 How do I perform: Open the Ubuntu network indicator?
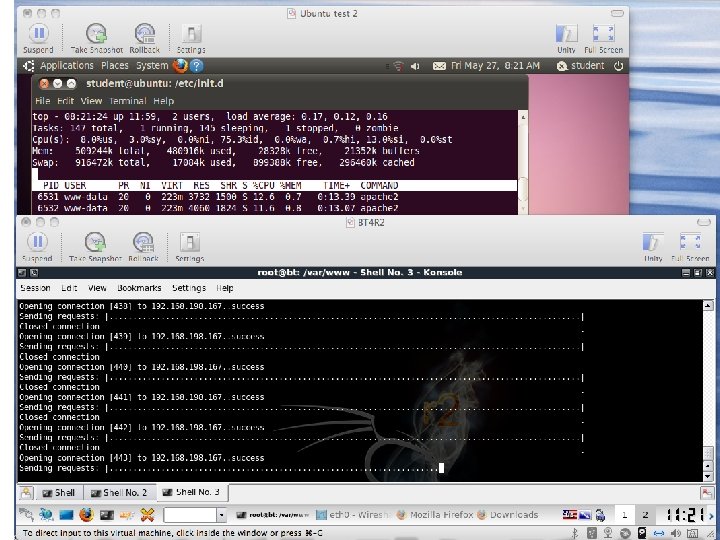[x=399, y=66]
